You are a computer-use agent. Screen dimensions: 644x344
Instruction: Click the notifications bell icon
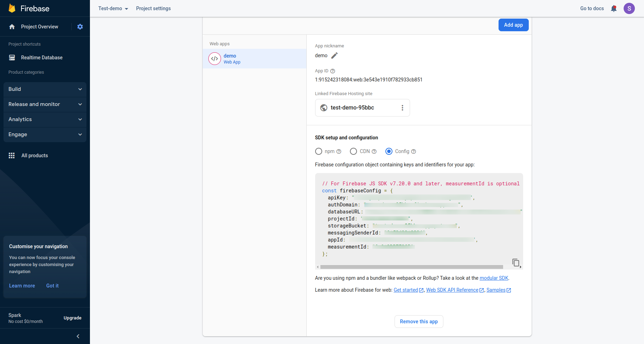[x=614, y=8]
